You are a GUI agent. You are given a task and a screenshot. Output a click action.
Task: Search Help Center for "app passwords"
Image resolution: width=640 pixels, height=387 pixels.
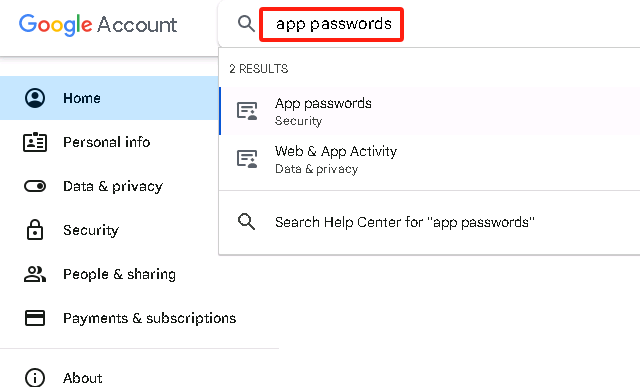(429, 222)
